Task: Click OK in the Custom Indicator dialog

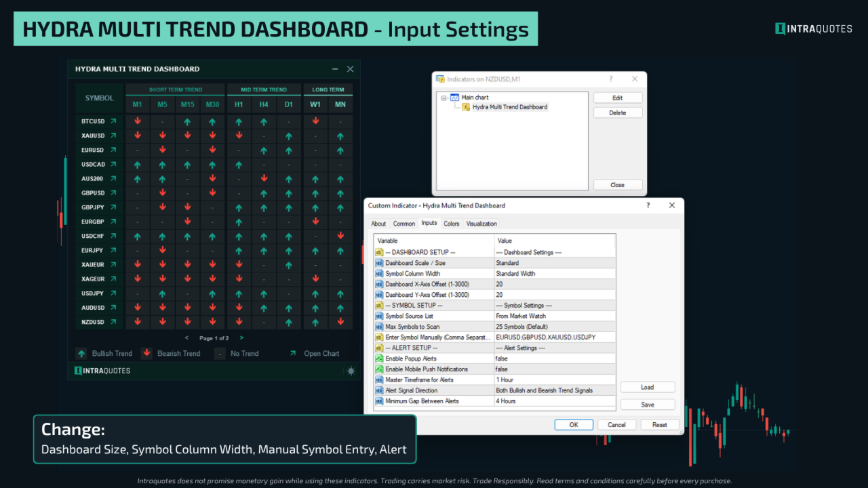Action: tap(574, 425)
